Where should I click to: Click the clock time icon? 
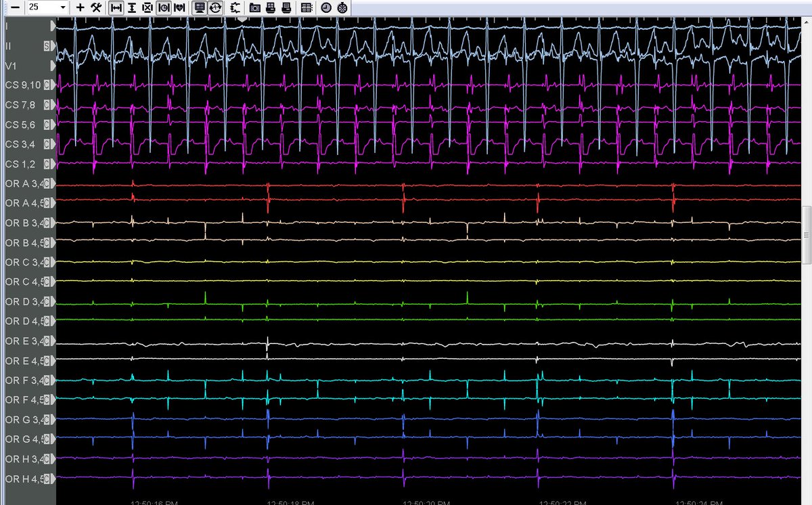(x=327, y=7)
